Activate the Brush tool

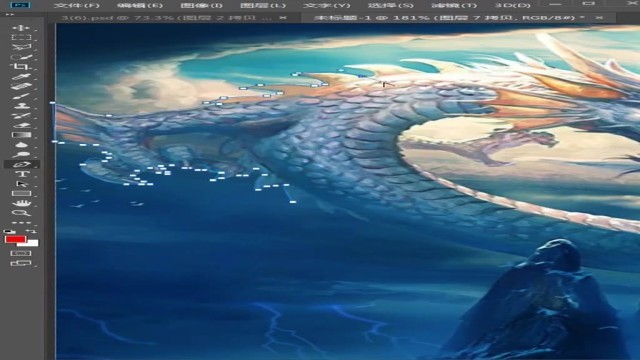point(21,96)
